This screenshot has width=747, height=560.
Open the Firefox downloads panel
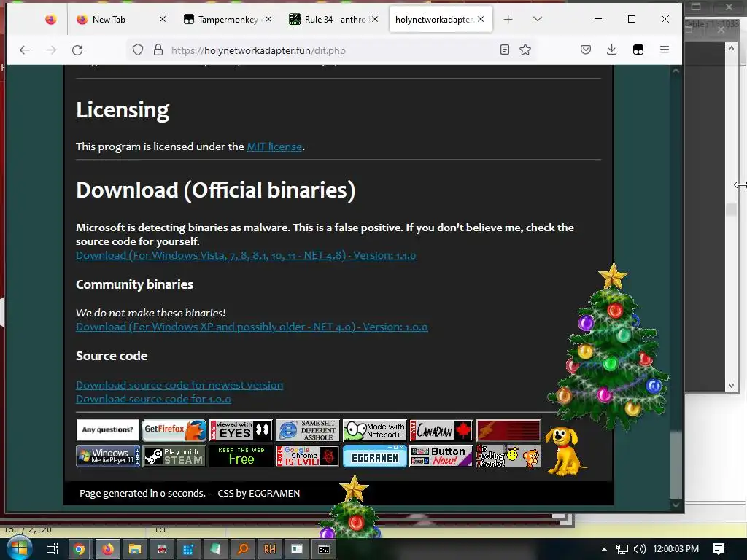point(612,50)
